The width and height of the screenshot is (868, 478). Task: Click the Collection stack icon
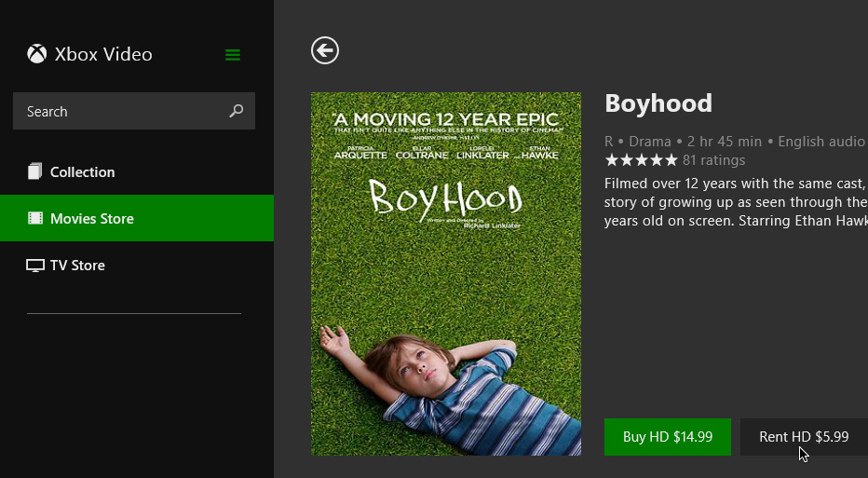(x=35, y=171)
